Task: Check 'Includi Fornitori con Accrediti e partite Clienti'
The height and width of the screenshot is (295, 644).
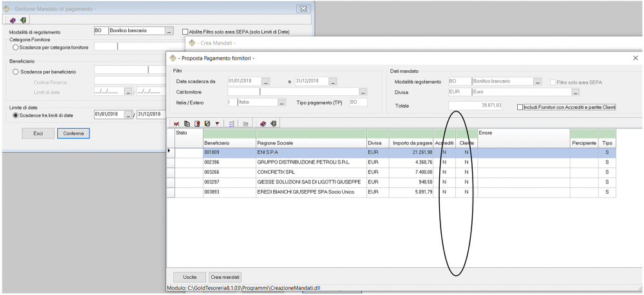Action: (520, 107)
